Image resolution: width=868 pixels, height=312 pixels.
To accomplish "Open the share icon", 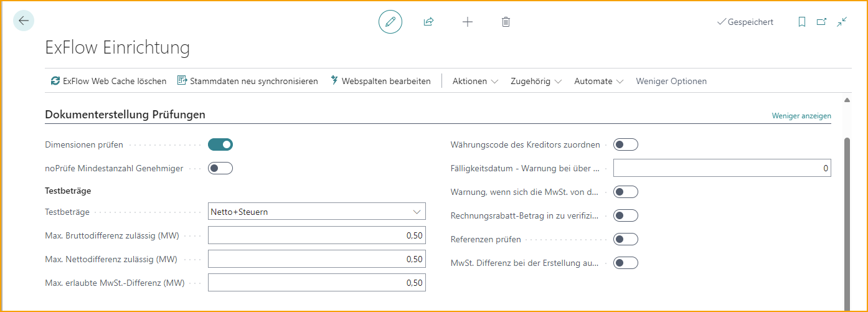I will [428, 22].
